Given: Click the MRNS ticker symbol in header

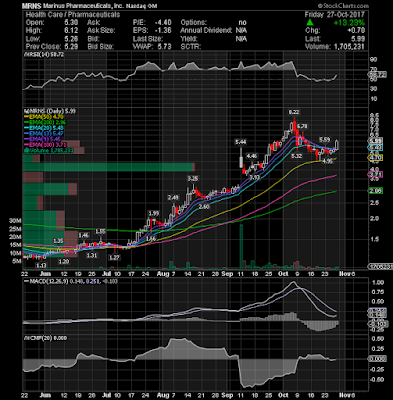Looking at the screenshot, I should coord(32,6).
